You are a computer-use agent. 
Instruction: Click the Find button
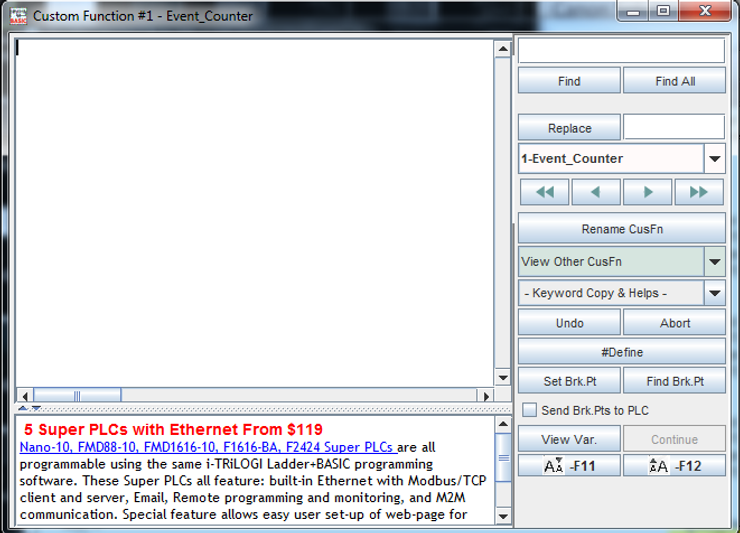coord(569,81)
